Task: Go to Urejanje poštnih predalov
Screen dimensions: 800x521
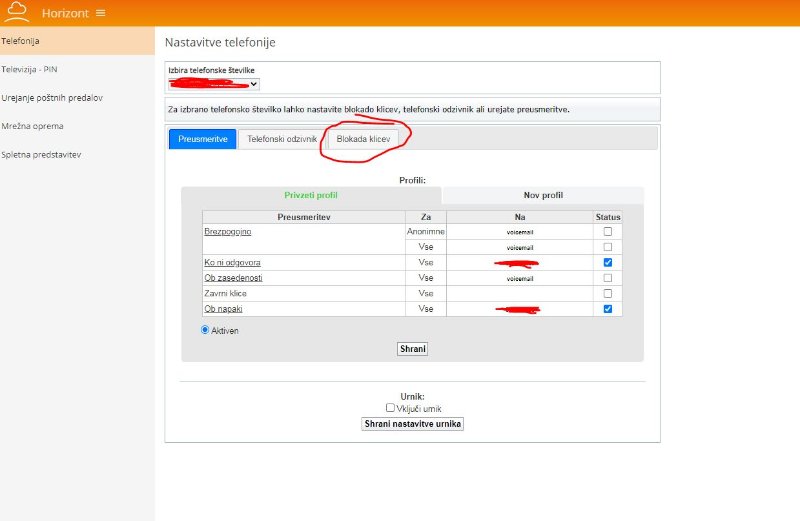Action: pos(52,98)
